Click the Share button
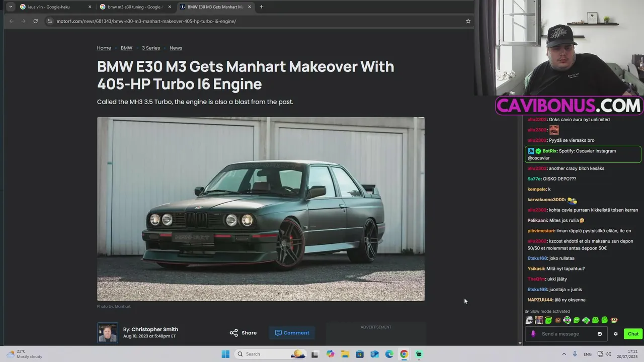This screenshot has height=362, width=644. 243,333
